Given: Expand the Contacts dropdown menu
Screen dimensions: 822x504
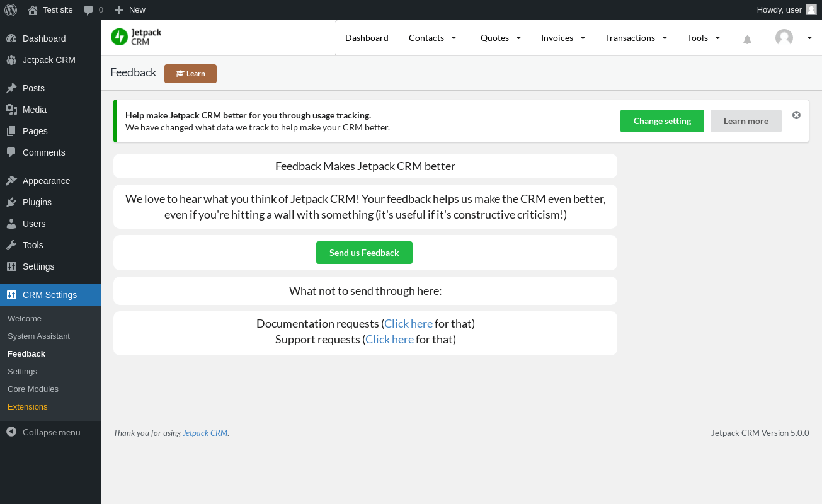Looking at the screenshot, I should tap(433, 38).
